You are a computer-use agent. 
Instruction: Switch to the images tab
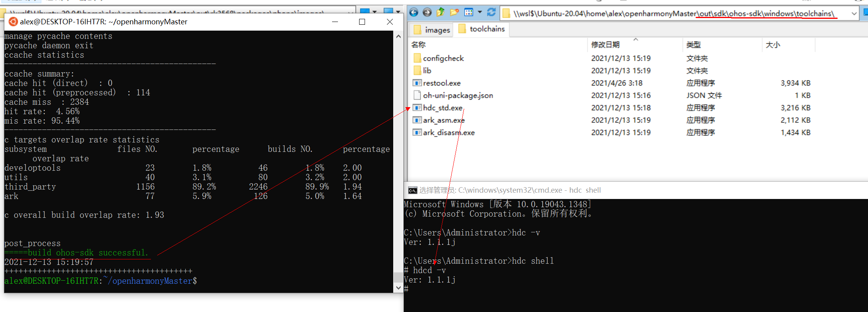(431, 30)
